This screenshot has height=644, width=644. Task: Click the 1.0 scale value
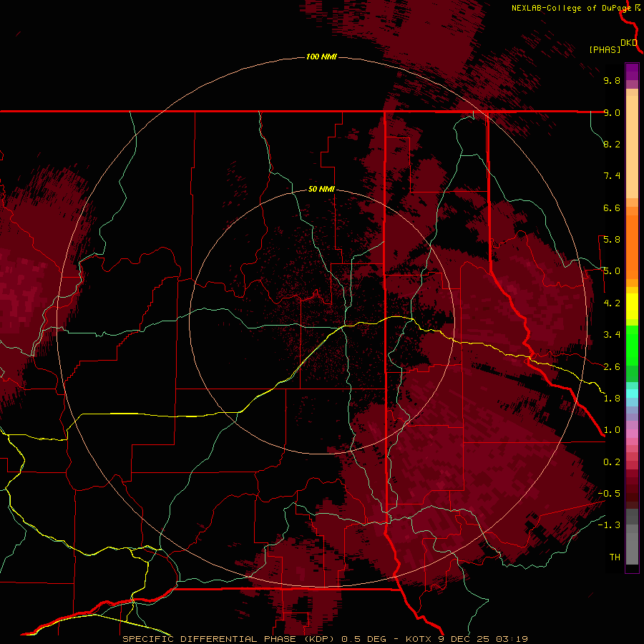click(612, 430)
